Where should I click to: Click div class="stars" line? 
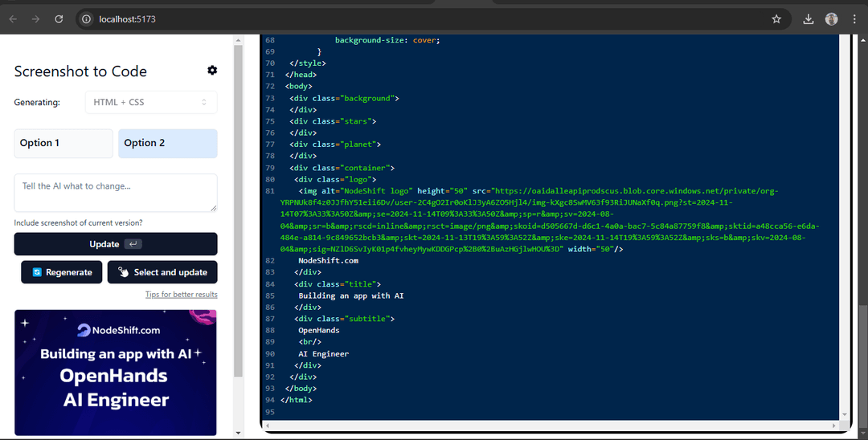point(333,121)
